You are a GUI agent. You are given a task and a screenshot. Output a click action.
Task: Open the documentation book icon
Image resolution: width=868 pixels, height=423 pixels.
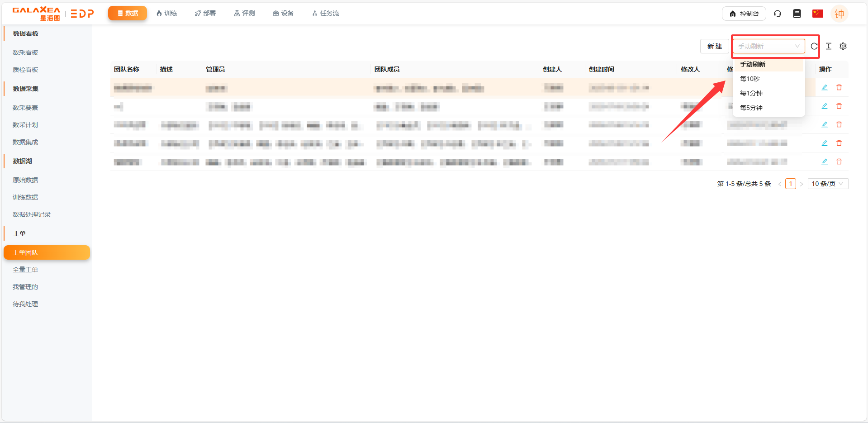pyautogui.click(x=797, y=14)
